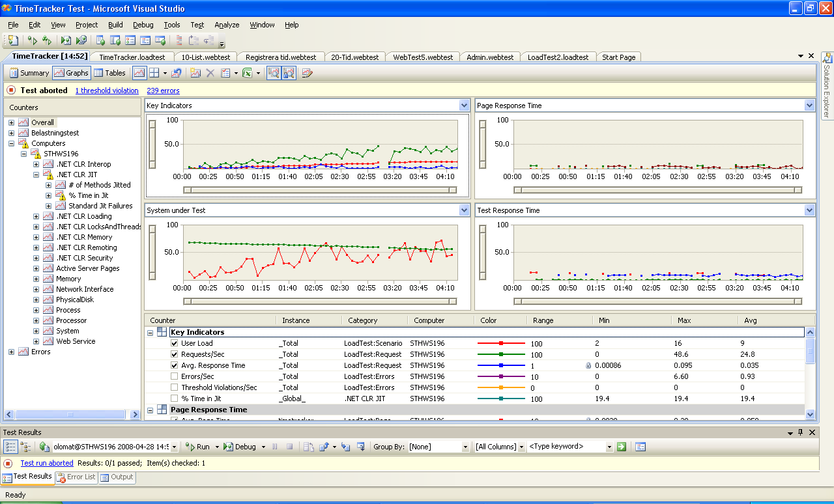Screen dimensions: 834x504
Task: Click the red stop icon beside Test aborted
Action: pos(11,91)
